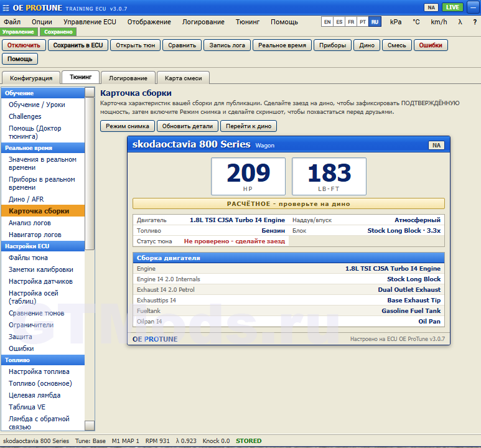
Task: Switch to the Тюнинг tab
Action: 81,77
